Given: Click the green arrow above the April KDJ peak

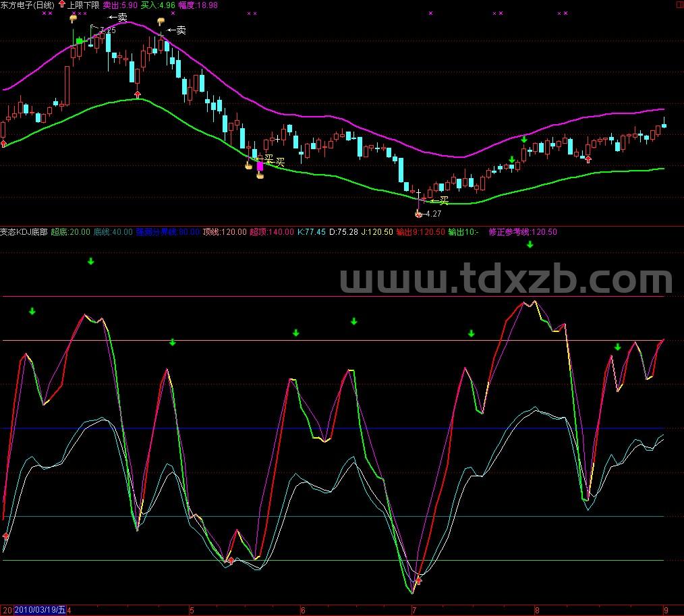Looking at the screenshot, I should click(x=172, y=343).
